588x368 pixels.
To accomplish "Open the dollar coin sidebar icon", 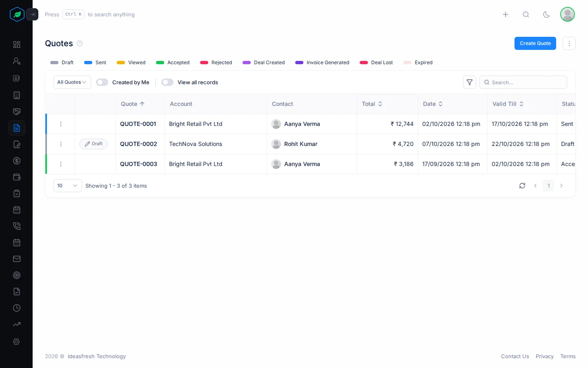I will pos(17,161).
